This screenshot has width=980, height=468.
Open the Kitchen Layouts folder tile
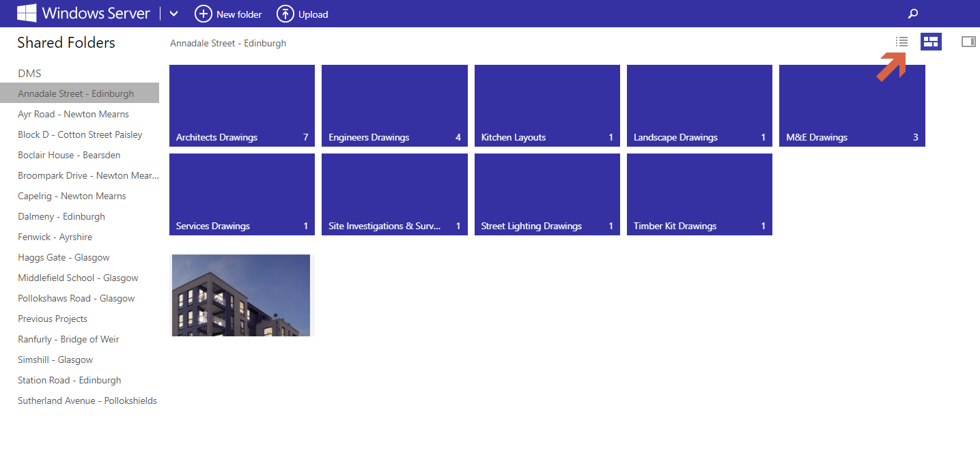(x=547, y=106)
